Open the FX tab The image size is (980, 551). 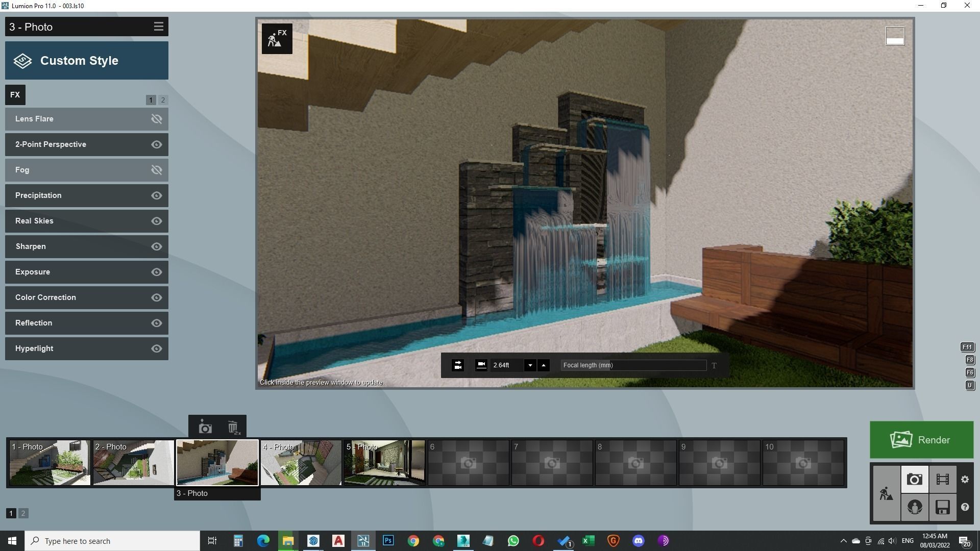click(15, 95)
